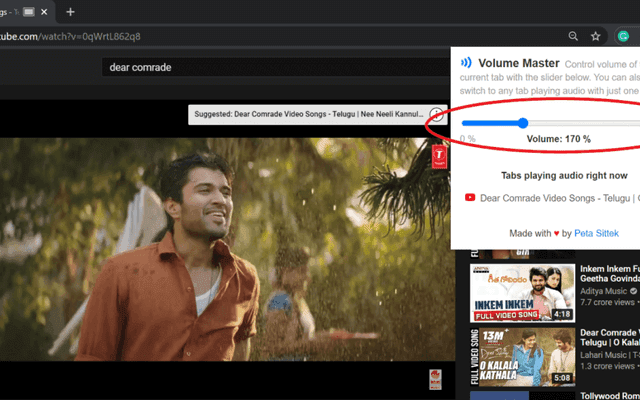640x400 pixels.
Task: Click the YouTube icon beside the audio tab entry
Action: (x=470, y=198)
